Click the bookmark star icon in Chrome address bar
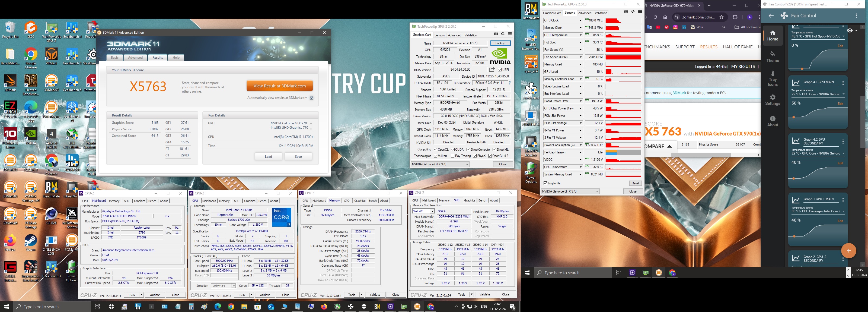Image resolution: width=868 pixels, height=312 pixels. click(x=722, y=17)
